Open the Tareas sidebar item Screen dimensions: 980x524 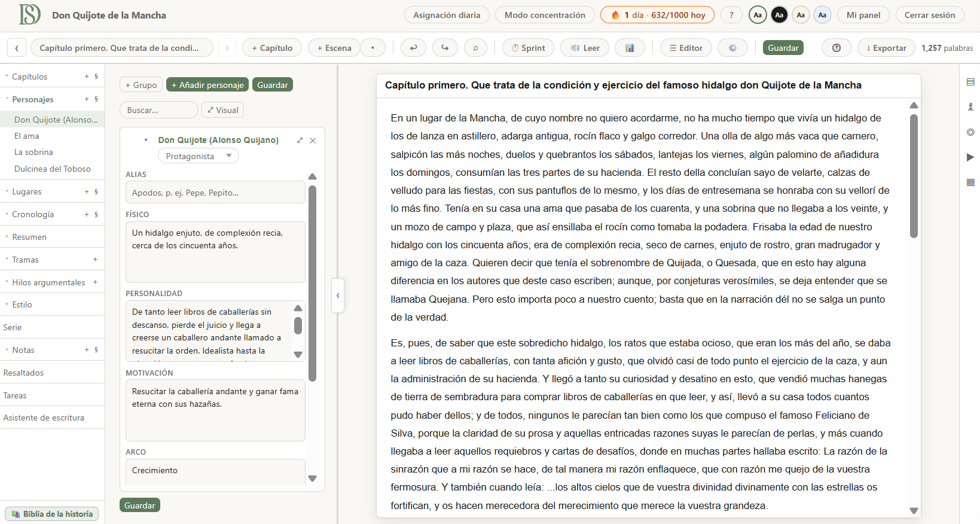52,395
